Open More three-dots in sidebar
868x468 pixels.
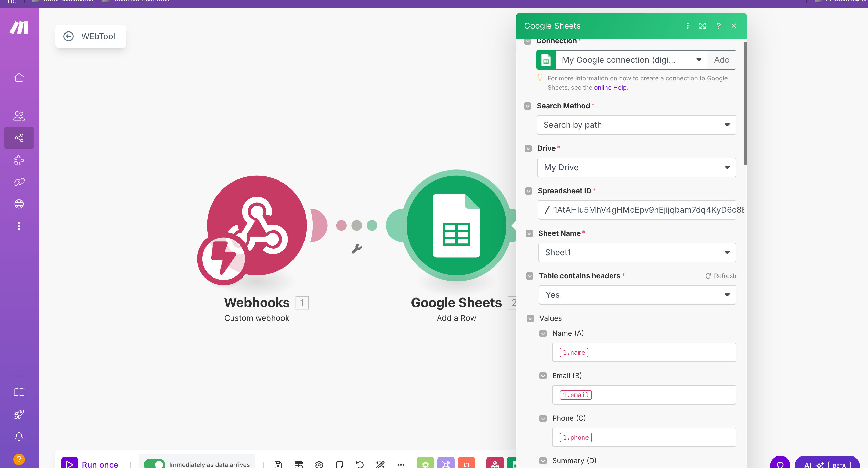pyautogui.click(x=19, y=226)
